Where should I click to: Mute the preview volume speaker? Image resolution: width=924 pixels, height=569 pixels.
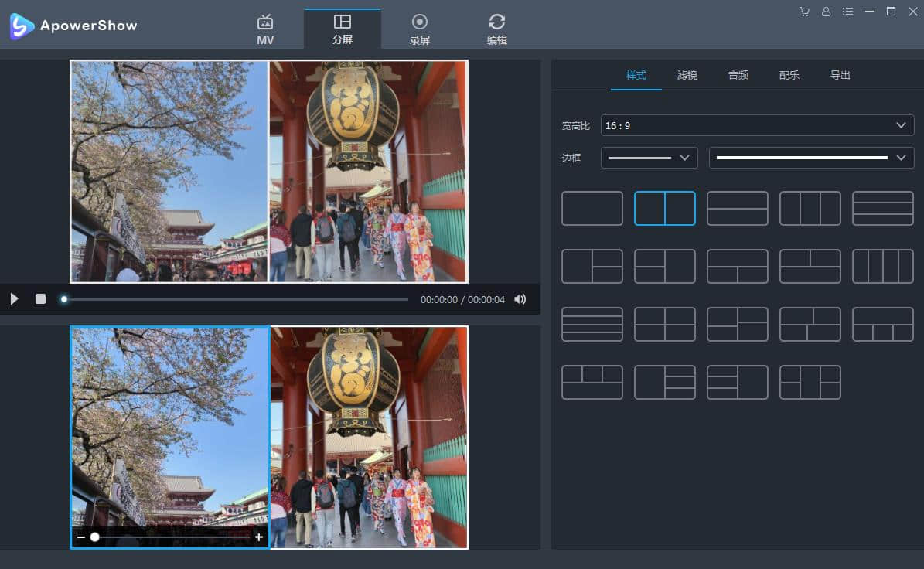520,299
